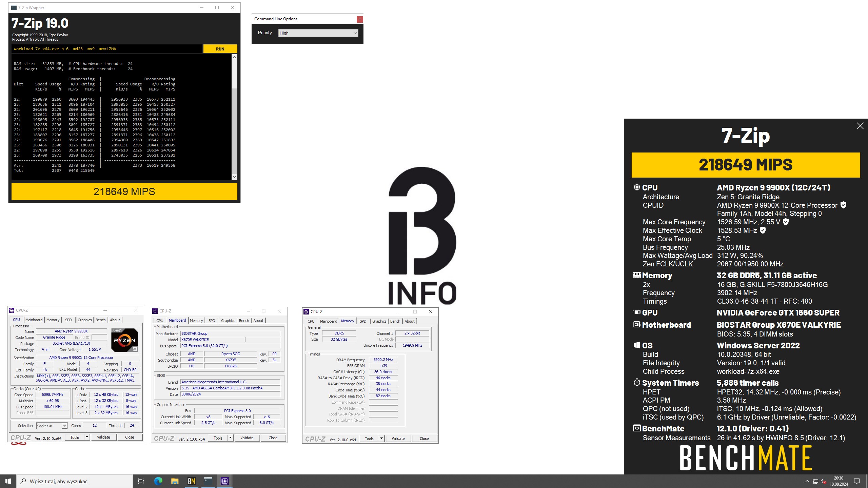Open Graphics tab in Mainboard CPU-Z window
Image resolution: width=868 pixels, height=488 pixels.
point(228,321)
